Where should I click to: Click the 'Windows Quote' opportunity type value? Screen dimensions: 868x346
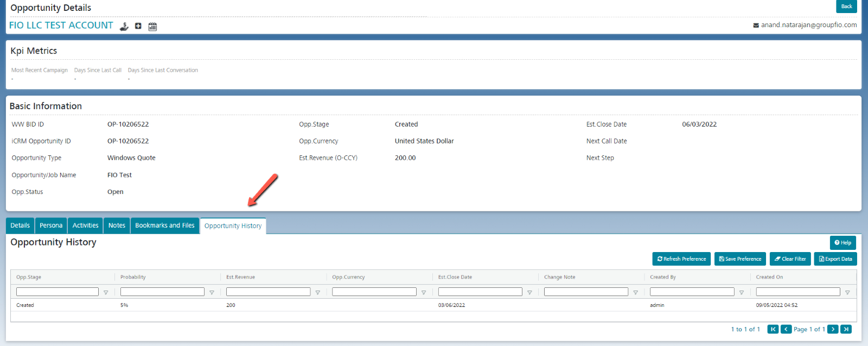[x=131, y=158]
